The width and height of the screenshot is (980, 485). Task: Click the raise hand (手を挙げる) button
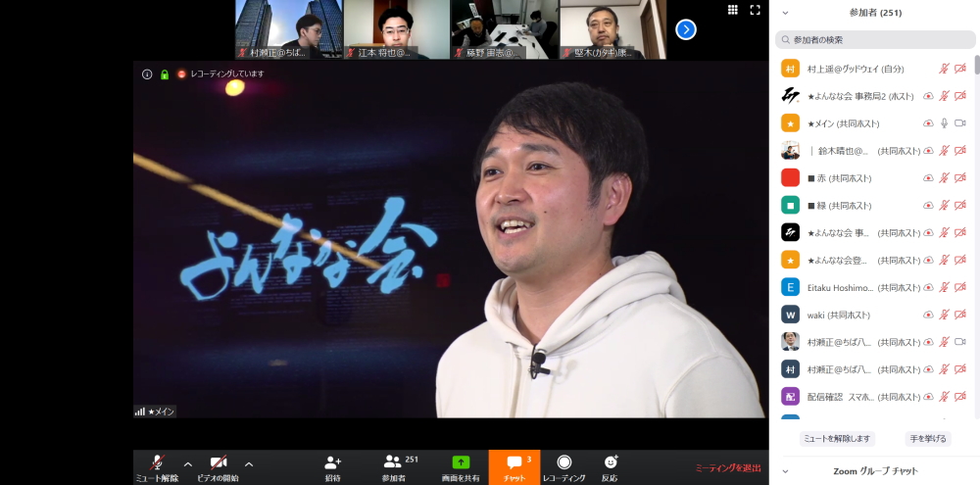(x=927, y=439)
